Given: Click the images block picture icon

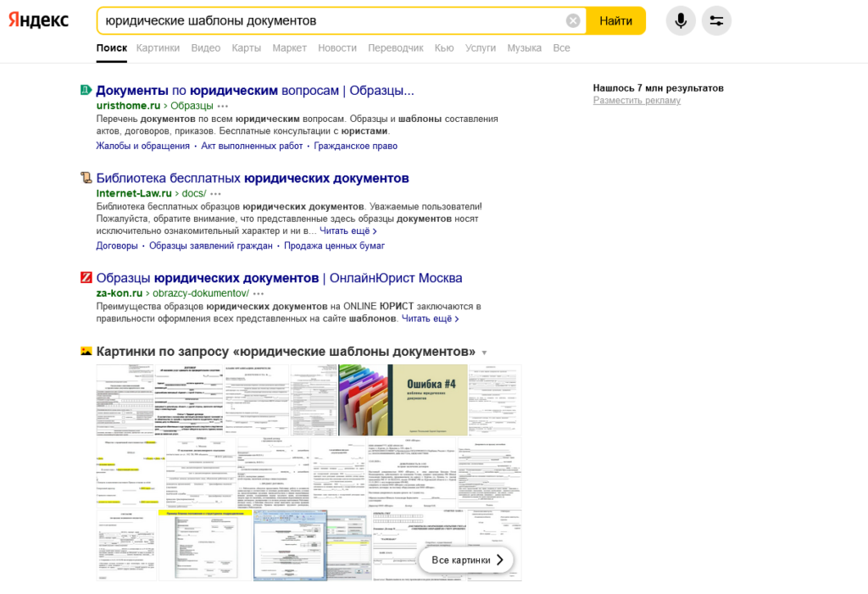Looking at the screenshot, I should [x=86, y=351].
